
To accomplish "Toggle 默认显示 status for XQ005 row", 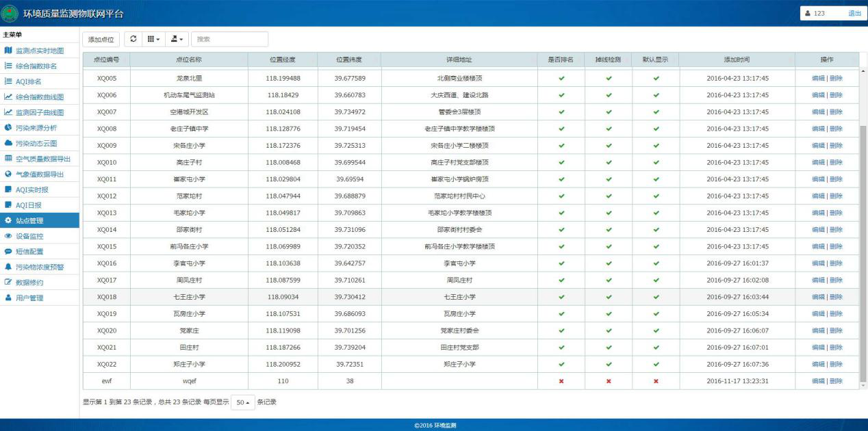I will point(656,78).
